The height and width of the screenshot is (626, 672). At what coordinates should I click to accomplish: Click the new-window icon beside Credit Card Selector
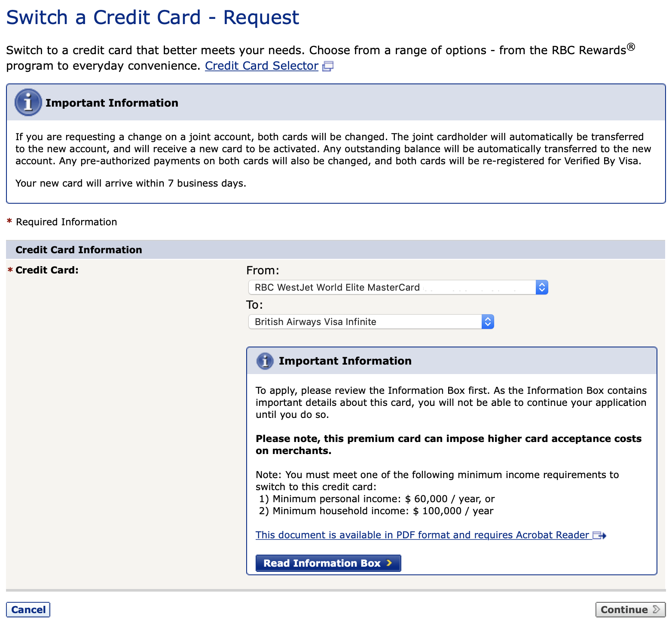[328, 66]
